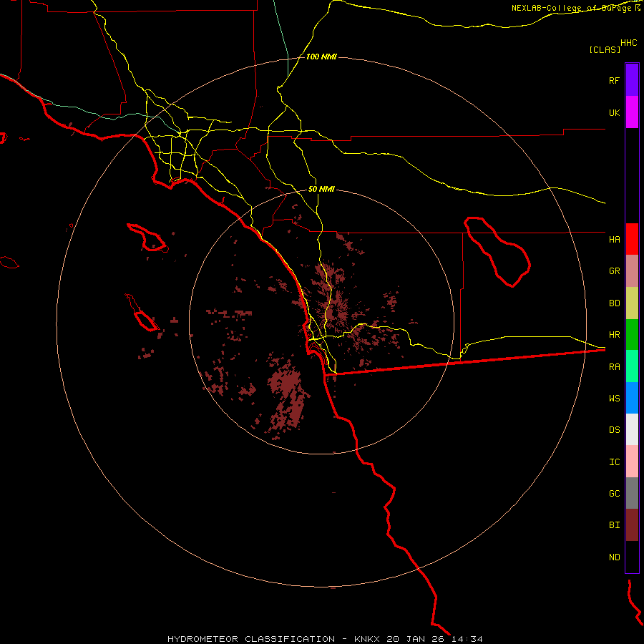Click the "HYDROMETEOR CLASSIFICATION" title text
Image resolution: width=644 pixels, height=644 pixels.
pos(251,639)
